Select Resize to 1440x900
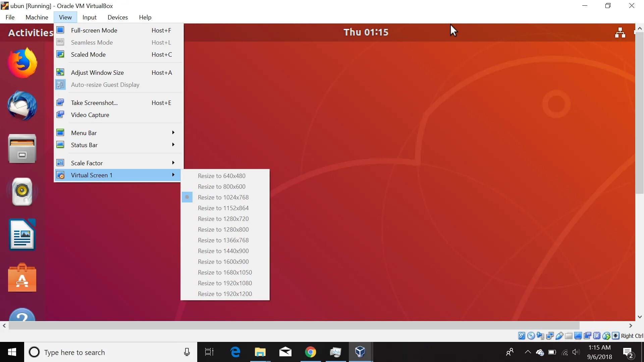The width and height of the screenshot is (644, 362). 225,251
